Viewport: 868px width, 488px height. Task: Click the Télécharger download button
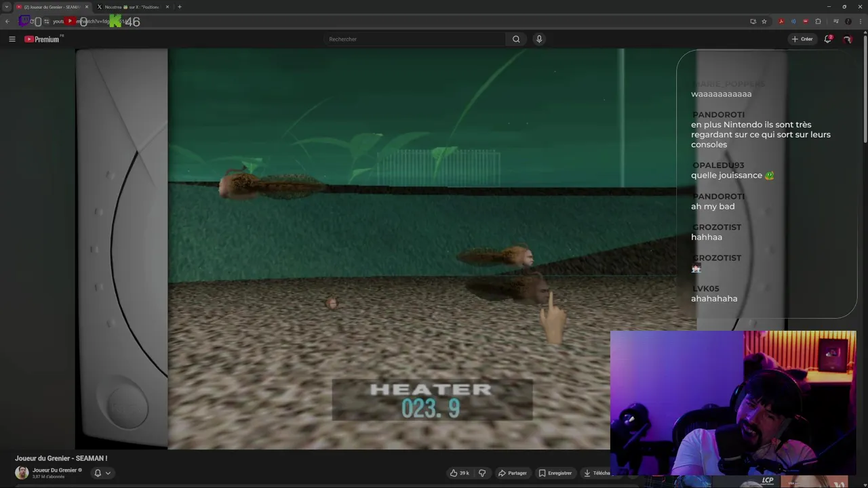596,473
